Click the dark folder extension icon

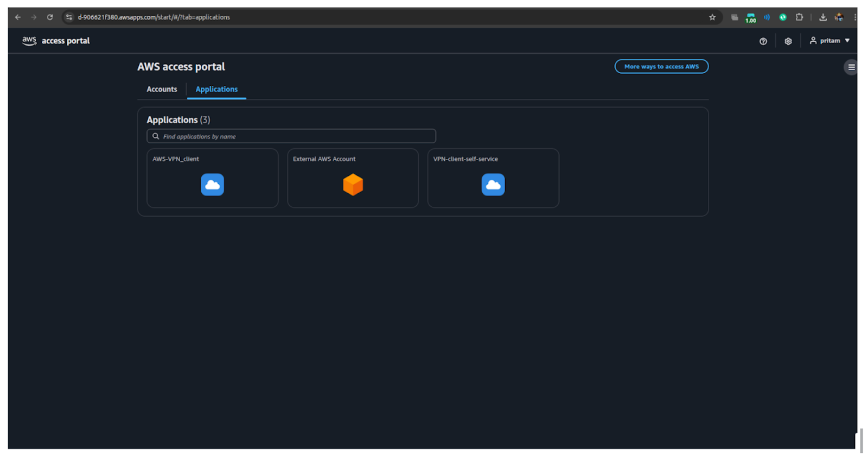[x=735, y=17]
